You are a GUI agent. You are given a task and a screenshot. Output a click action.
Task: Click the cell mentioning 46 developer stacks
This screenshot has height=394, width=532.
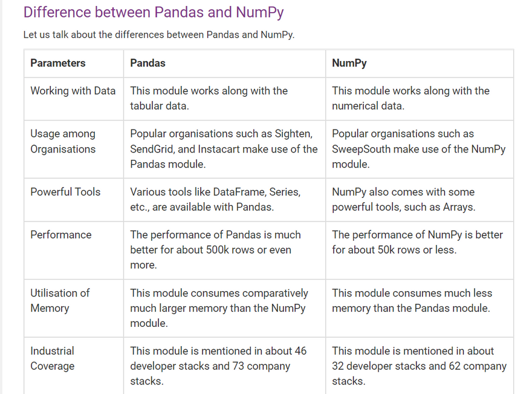[x=218, y=366]
